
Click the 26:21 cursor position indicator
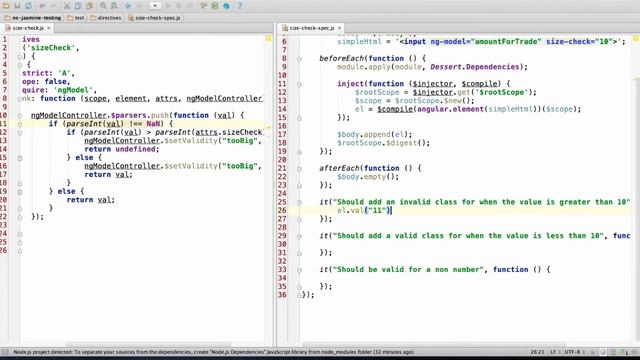coord(537,352)
